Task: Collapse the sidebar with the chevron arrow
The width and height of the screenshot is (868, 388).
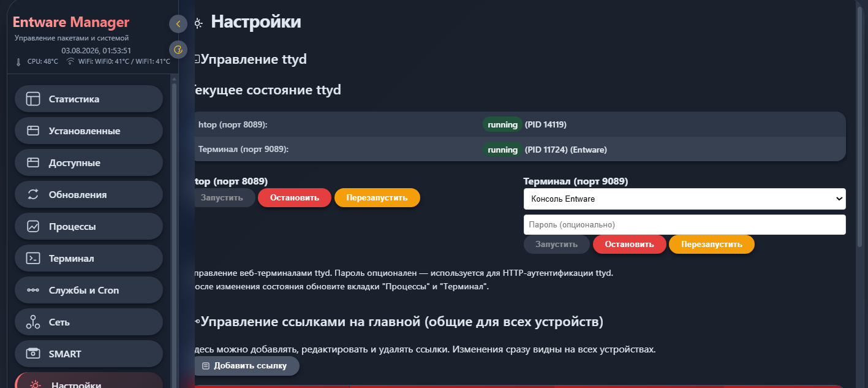Action: click(x=178, y=24)
